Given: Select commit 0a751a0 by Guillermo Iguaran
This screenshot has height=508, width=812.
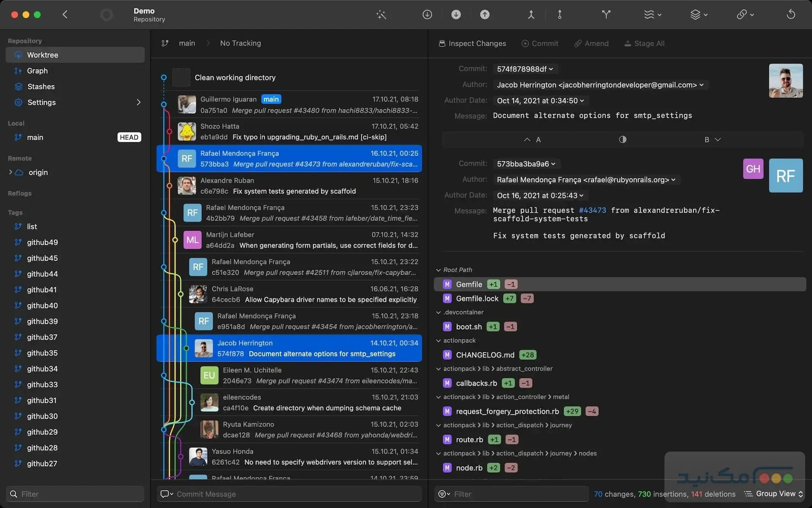Looking at the screenshot, I should [x=289, y=105].
